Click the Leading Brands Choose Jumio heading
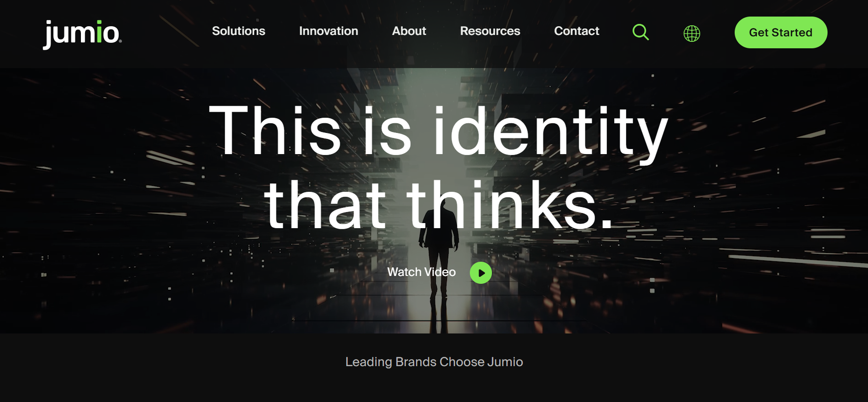Screen dimensions: 868x402 click(x=434, y=362)
